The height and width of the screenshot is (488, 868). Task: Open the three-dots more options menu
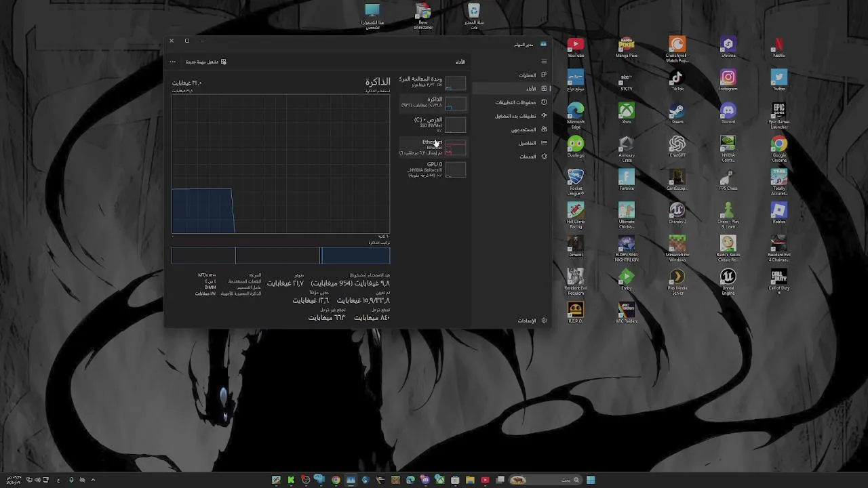pyautogui.click(x=172, y=62)
